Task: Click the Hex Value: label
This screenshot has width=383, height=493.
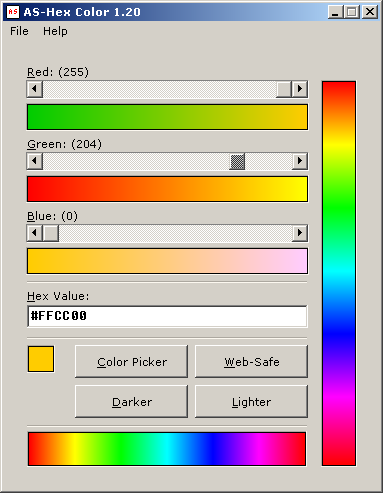Action: click(58, 296)
